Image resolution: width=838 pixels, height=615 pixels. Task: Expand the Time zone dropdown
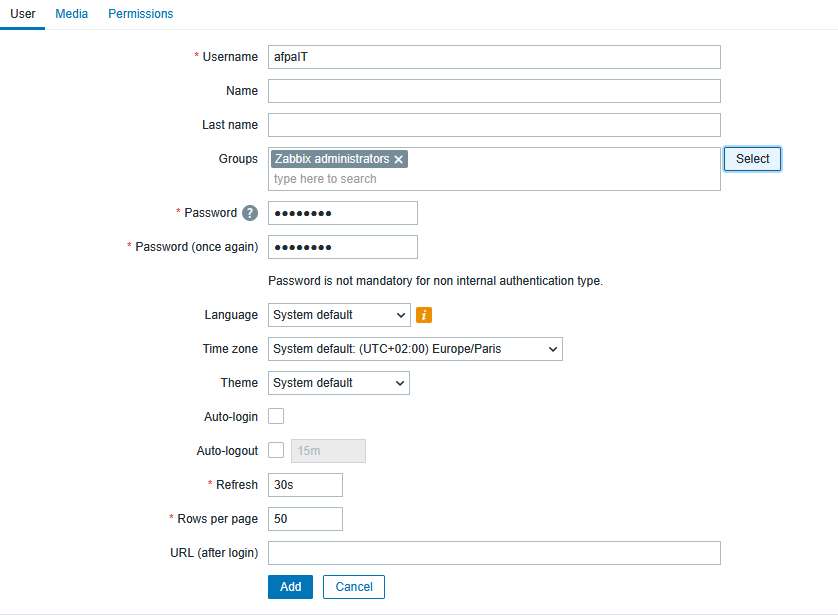pos(415,349)
